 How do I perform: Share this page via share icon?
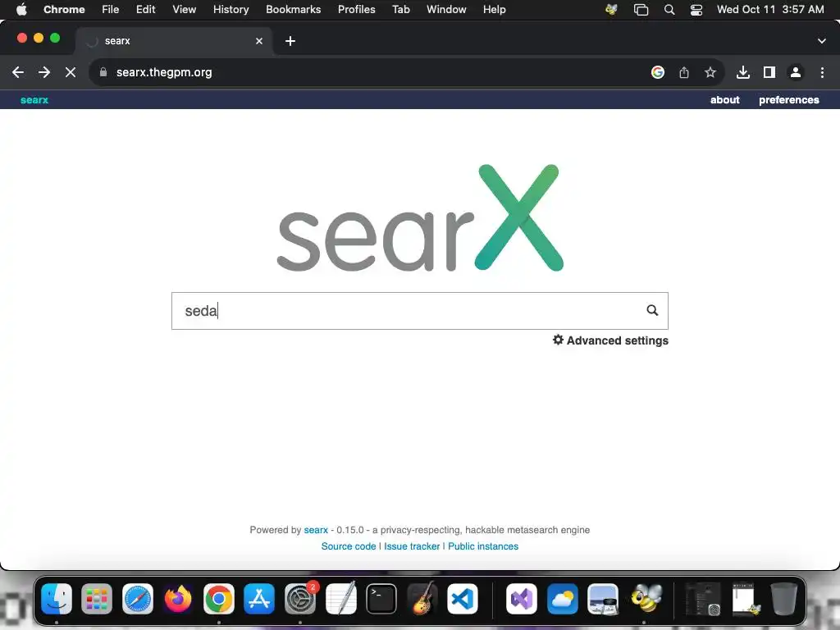(x=684, y=72)
